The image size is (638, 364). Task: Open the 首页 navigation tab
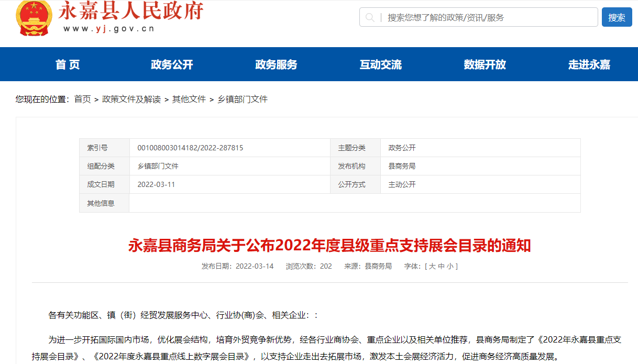click(x=68, y=64)
